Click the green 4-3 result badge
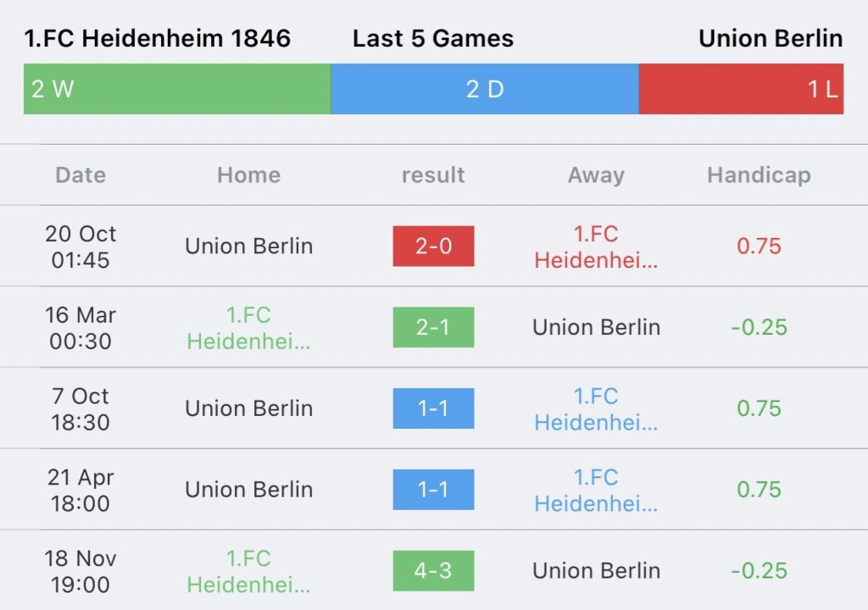 coord(433,571)
